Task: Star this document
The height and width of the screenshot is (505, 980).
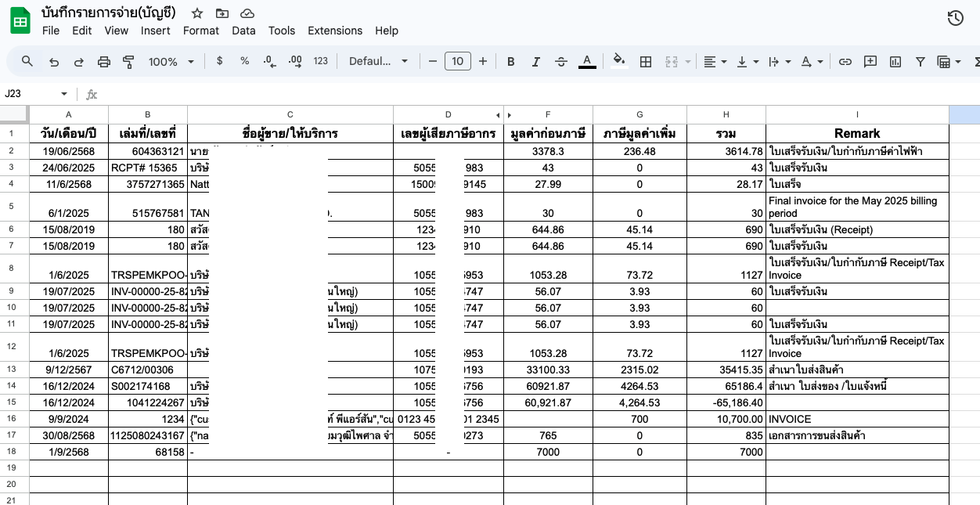Action: (197, 13)
